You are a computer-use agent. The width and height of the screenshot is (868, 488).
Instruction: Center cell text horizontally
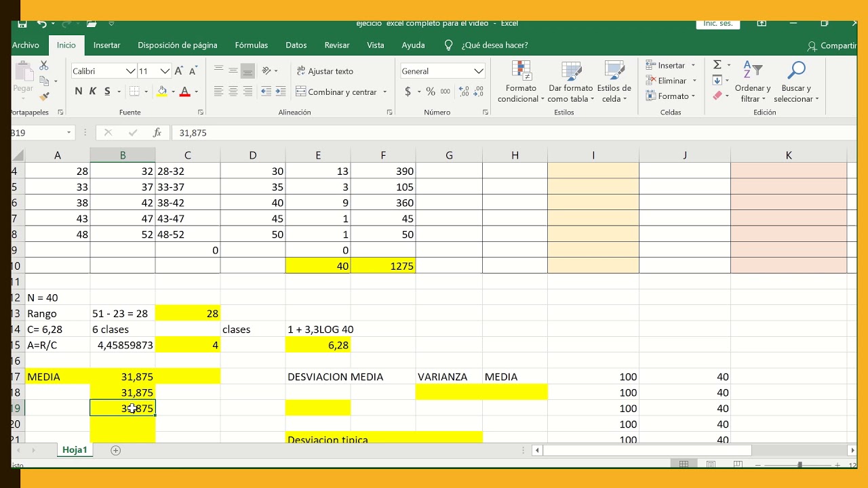pos(233,91)
